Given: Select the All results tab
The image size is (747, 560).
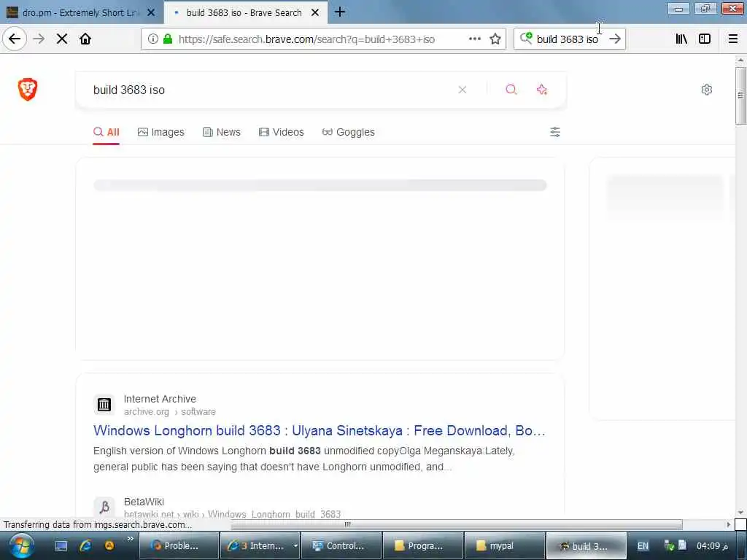Looking at the screenshot, I should pyautogui.click(x=107, y=132).
